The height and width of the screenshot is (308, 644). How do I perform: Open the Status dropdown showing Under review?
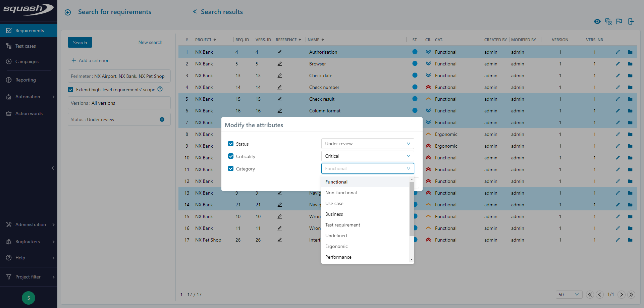(367, 144)
